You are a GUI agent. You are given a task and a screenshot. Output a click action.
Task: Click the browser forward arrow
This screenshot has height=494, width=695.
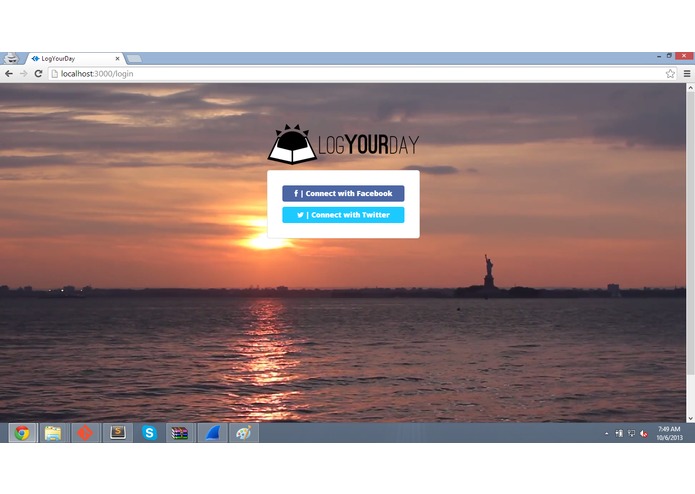click(x=23, y=74)
